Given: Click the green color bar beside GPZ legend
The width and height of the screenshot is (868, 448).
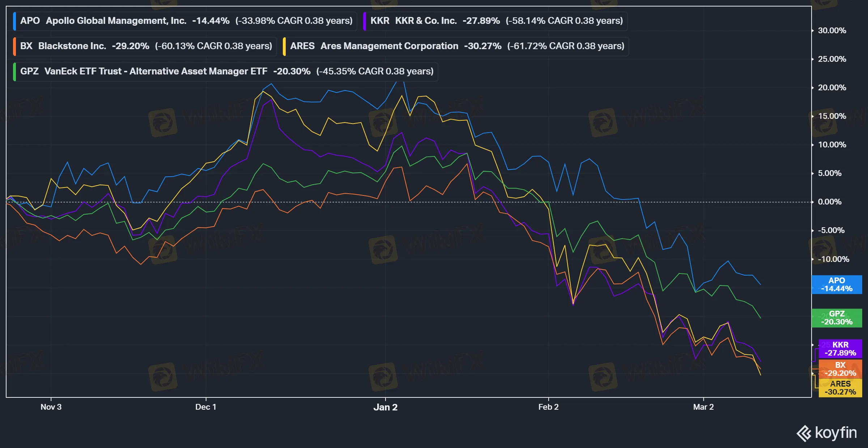Looking at the screenshot, I should [x=14, y=72].
